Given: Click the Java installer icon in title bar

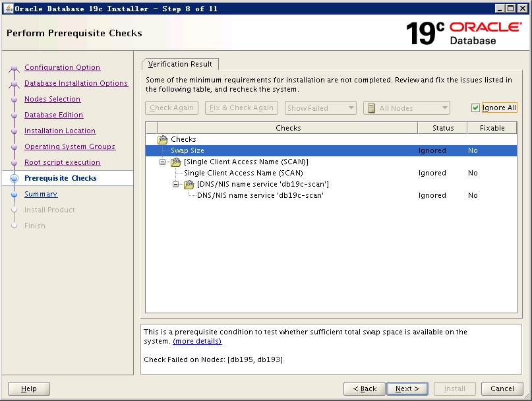Looking at the screenshot, I should (x=8, y=9).
